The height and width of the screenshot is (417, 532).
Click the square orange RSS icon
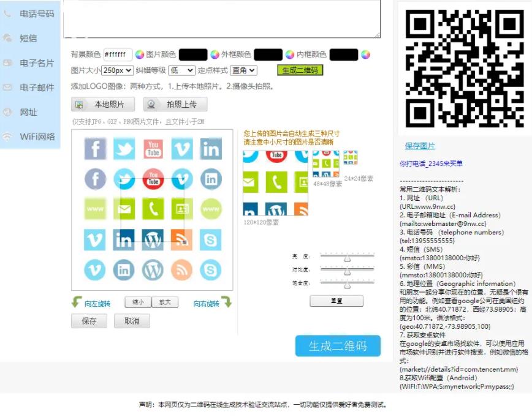pyautogui.click(x=181, y=239)
